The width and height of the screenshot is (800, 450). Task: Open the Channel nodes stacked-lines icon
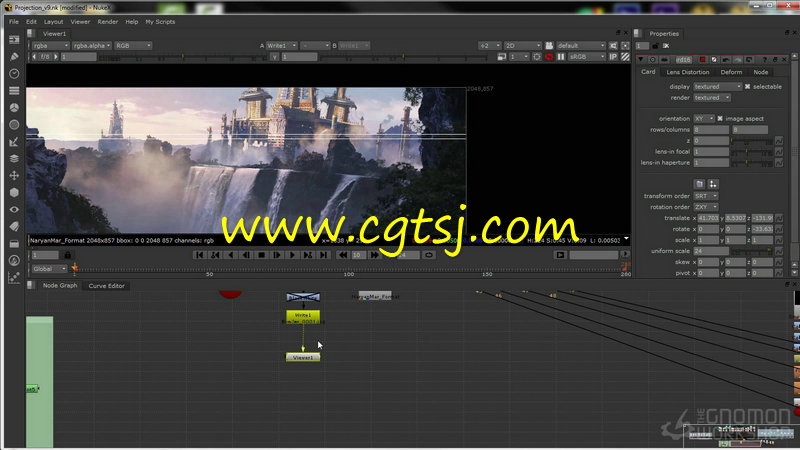tap(14, 91)
